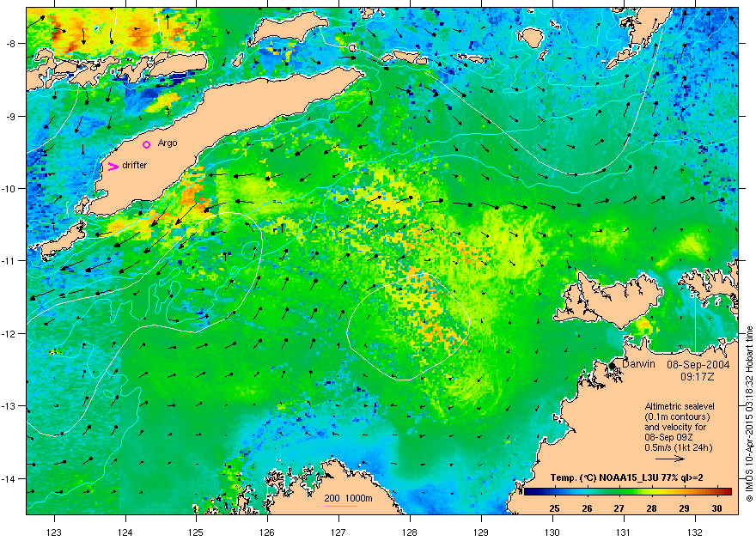Click the colorbar value '27' label
756x541 pixels.
(619, 508)
